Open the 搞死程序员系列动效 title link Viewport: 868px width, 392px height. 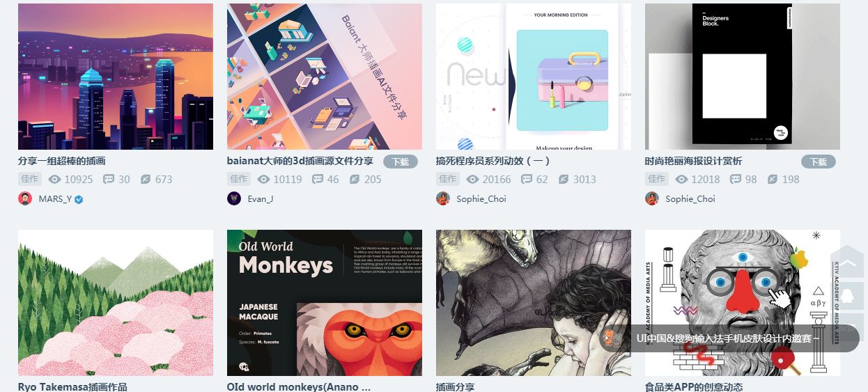coord(493,161)
